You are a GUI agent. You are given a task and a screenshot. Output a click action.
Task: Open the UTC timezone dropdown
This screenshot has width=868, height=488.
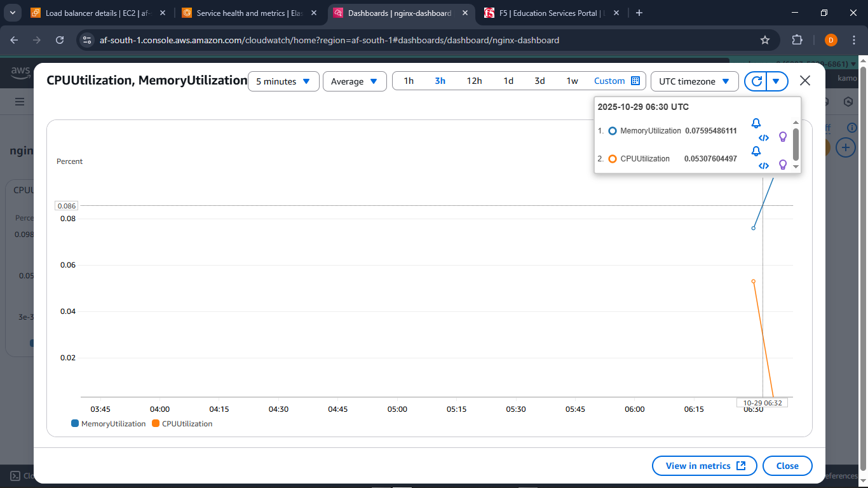(x=695, y=81)
